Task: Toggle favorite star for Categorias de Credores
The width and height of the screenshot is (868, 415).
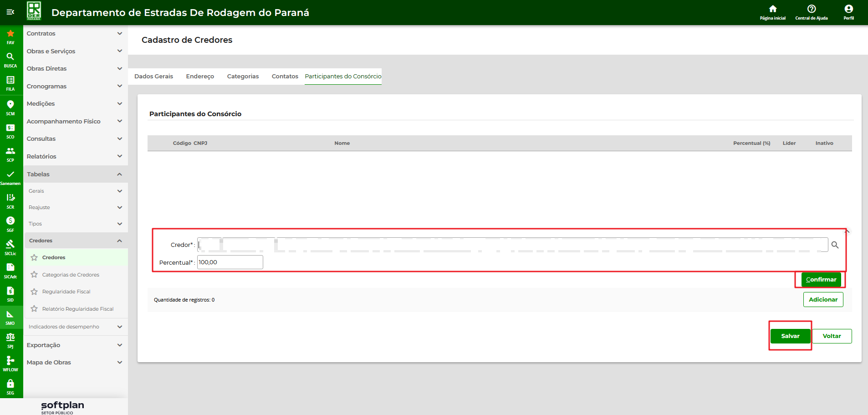Action: tap(34, 275)
